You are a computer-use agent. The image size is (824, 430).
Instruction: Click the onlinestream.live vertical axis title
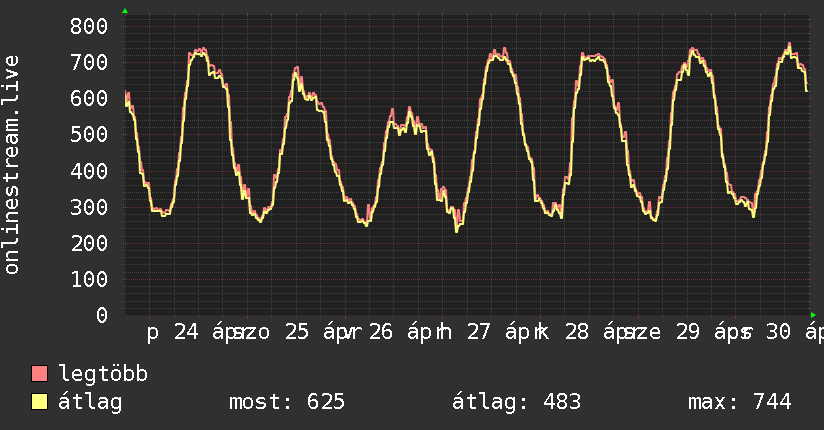point(12,165)
